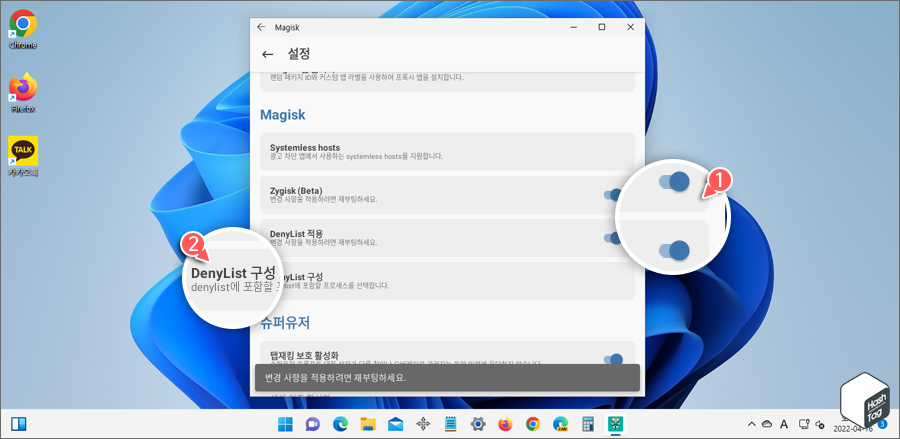Viewport: 900px width, 439px height.
Task: Go back using the settings page arrow
Action: pos(267,55)
